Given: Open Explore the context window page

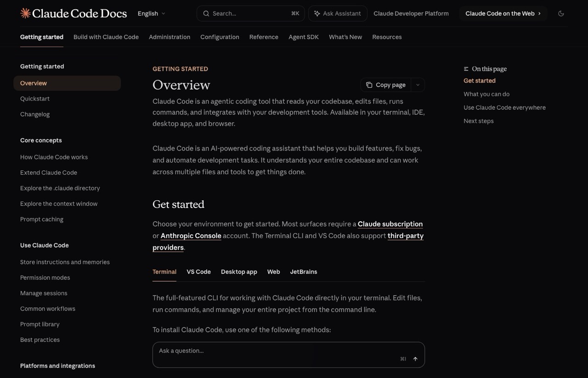Looking at the screenshot, I should (59, 204).
